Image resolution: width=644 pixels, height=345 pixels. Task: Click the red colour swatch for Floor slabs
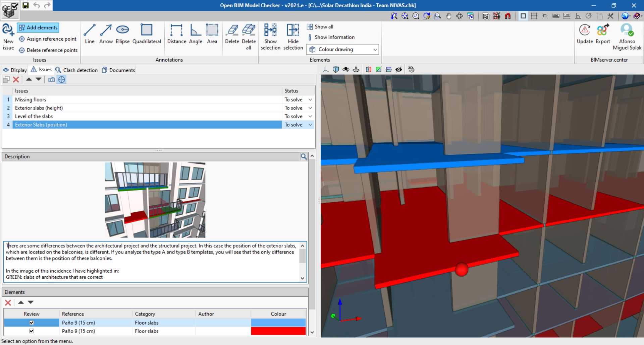coord(278,331)
